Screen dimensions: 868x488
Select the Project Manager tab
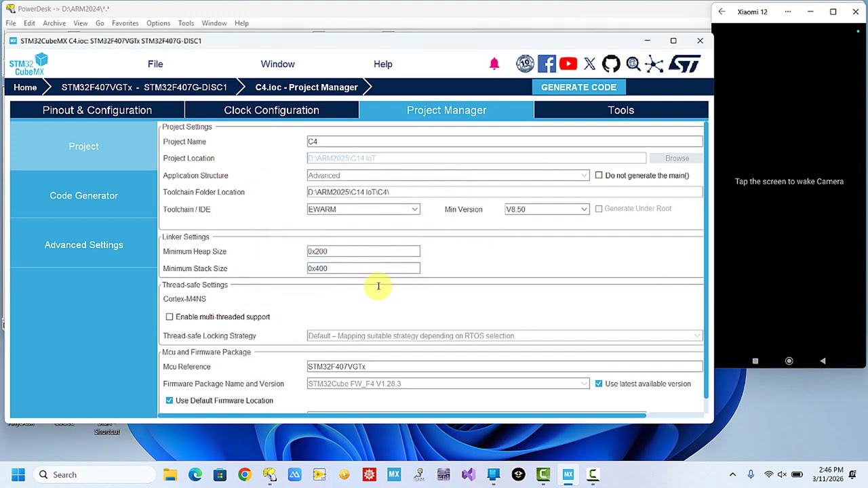click(446, 110)
